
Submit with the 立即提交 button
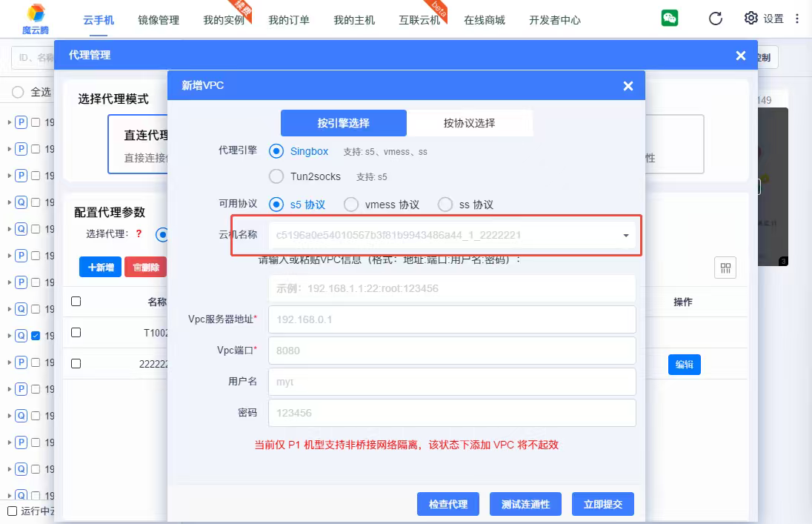[x=602, y=504]
